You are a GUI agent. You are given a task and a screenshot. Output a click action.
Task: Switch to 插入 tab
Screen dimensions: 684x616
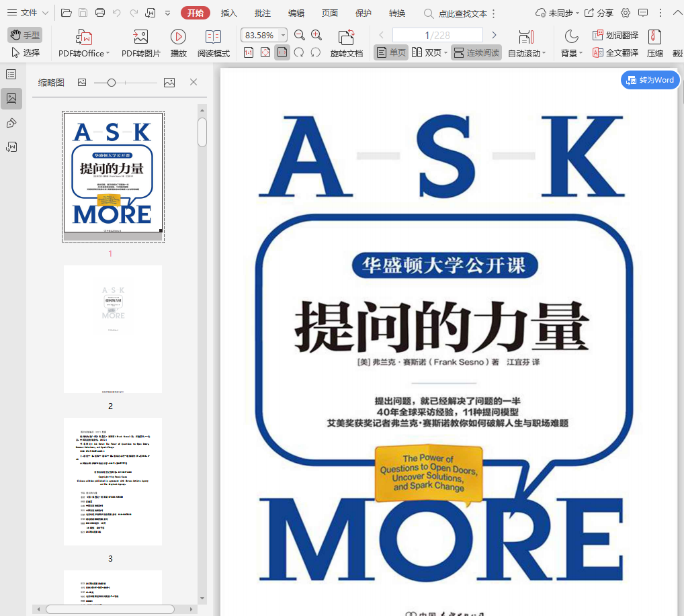click(x=229, y=13)
